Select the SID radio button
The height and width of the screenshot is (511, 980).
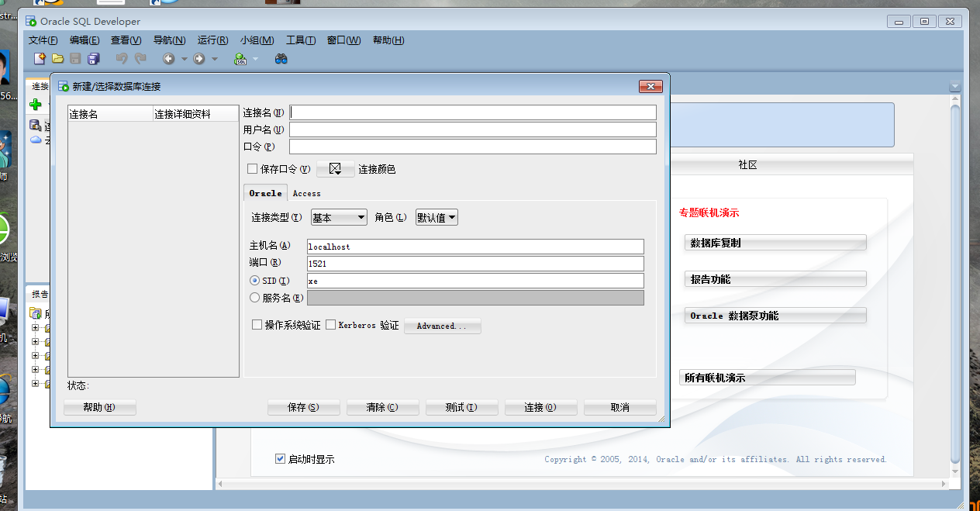tap(254, 281)
